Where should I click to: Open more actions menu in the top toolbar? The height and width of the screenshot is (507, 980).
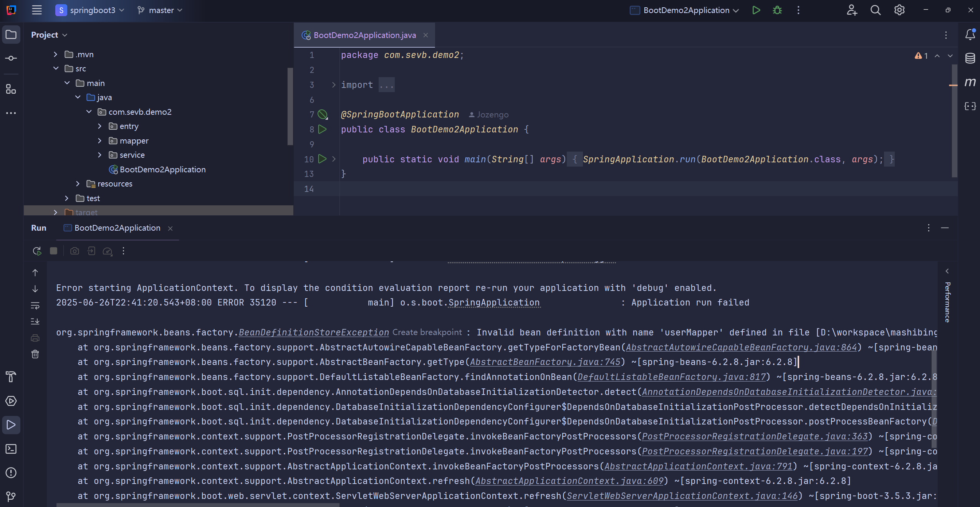click(x=798, y=10)
